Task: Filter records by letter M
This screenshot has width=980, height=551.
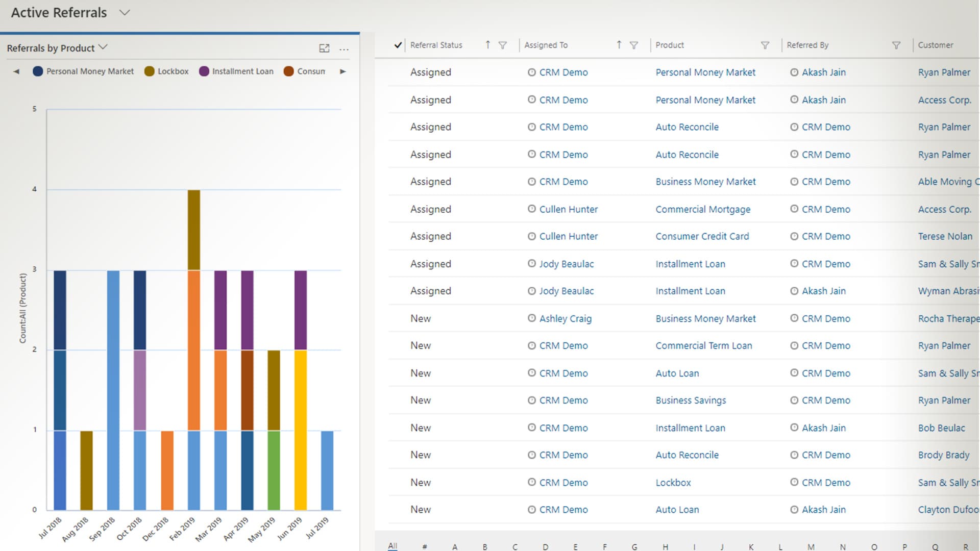Action: [x=811, y=546]
